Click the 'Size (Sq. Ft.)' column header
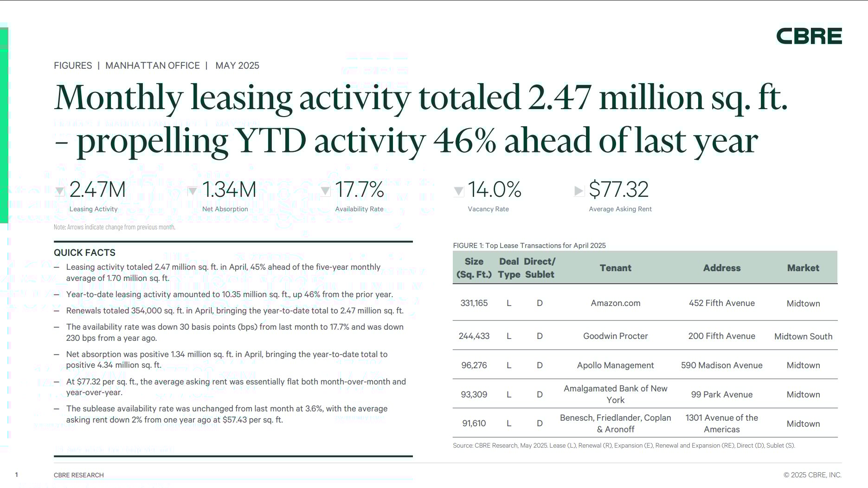This screenshot has height=488, width=868. coord(474,268)
